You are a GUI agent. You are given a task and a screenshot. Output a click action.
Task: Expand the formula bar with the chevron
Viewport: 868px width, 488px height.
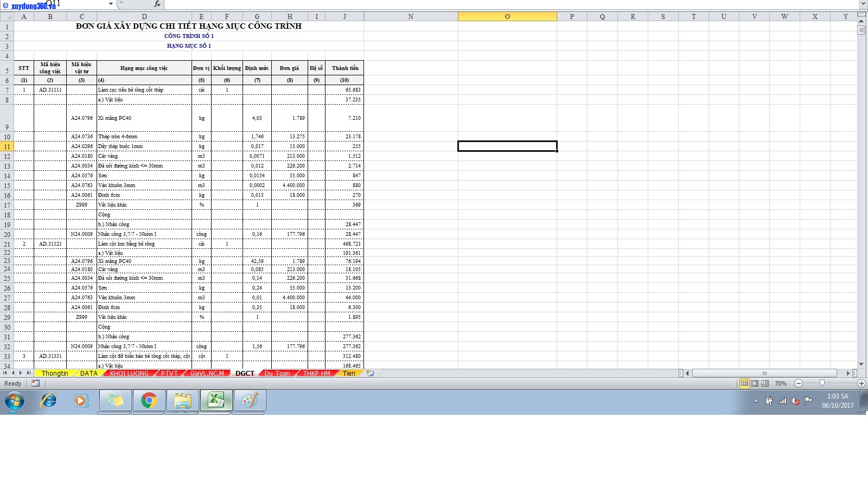click(863, 4)
